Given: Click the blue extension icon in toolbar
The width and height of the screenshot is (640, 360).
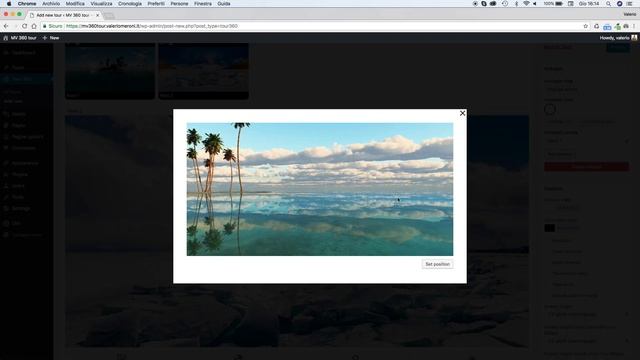Looking at the screenshot, I should 607,26.
